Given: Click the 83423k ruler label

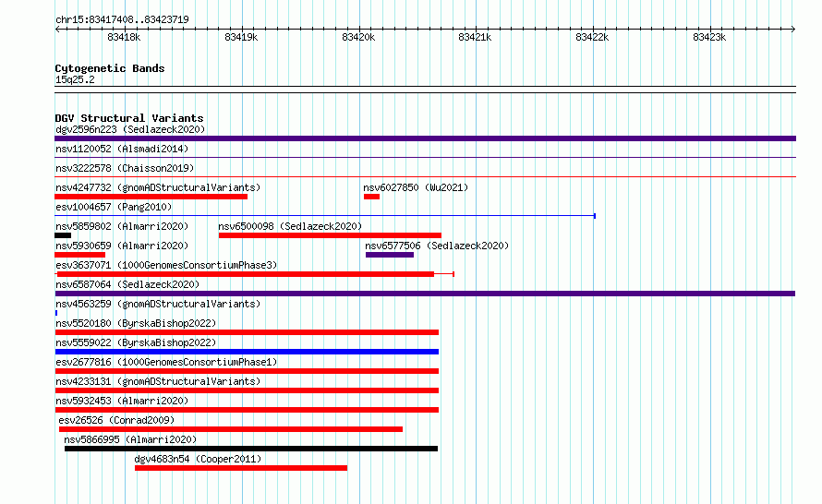Looking at the screenshot, I should pos(709,37).
